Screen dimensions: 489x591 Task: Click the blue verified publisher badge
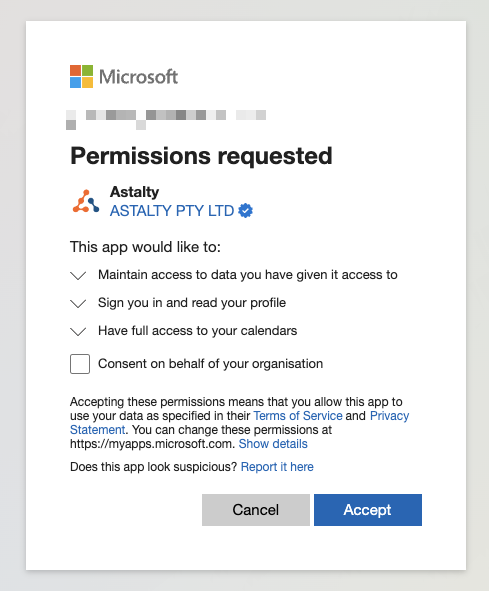point(245,210)
